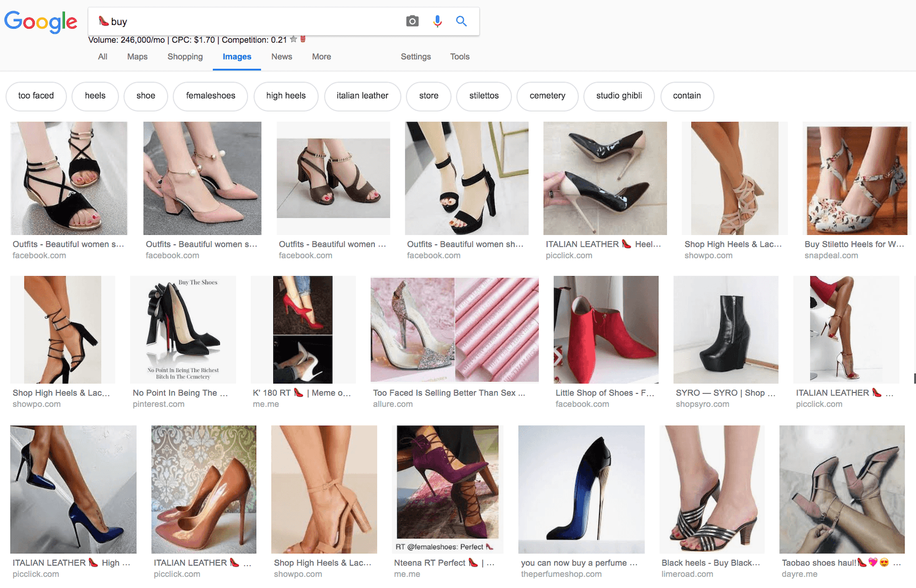The height and width of the screenshot is (588, 916).
Task: Click in the search input field
Action: pos(251,22)
